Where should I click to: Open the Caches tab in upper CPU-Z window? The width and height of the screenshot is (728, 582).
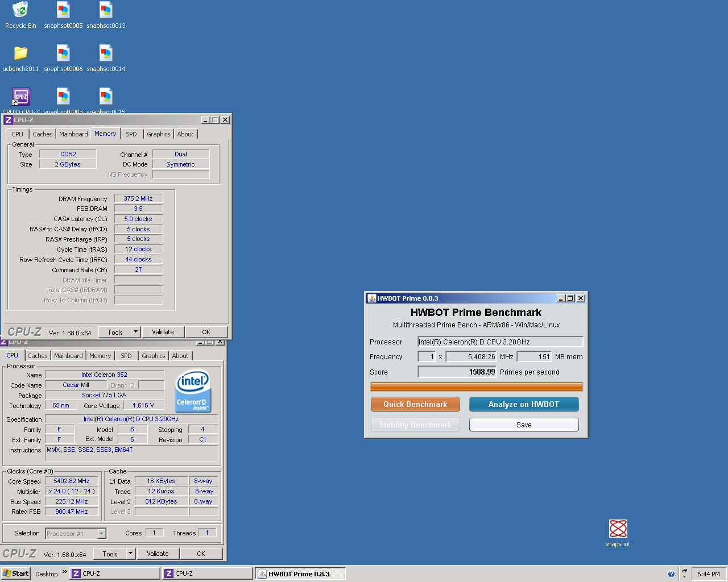click(43, 134)
